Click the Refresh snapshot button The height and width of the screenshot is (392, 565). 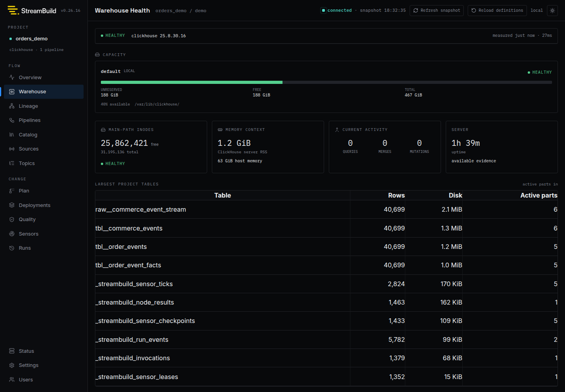pos(437,11)
